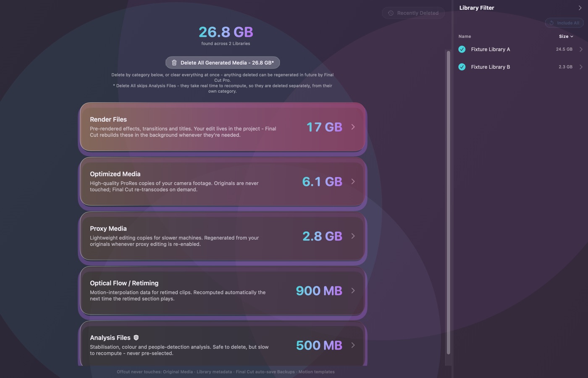Click the 500 MB size value
588x378 pixels.
319,345
